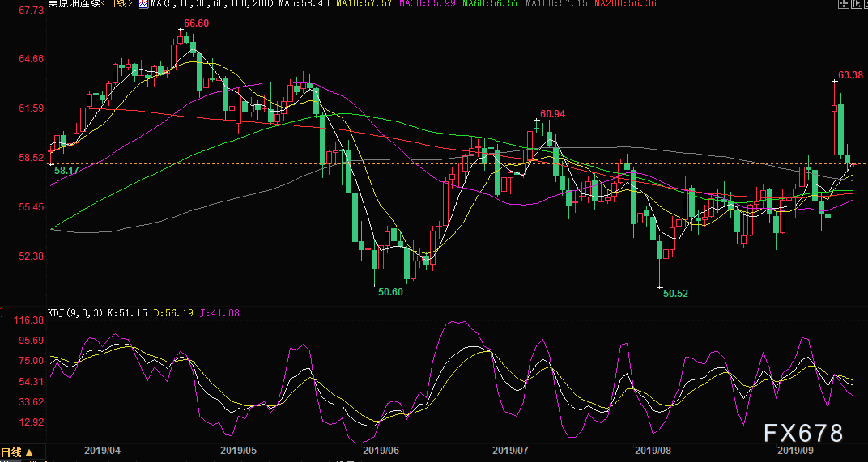Click the 2019/06 date on time axis
This screenshot has width=868, height=462.
point(381,450)
